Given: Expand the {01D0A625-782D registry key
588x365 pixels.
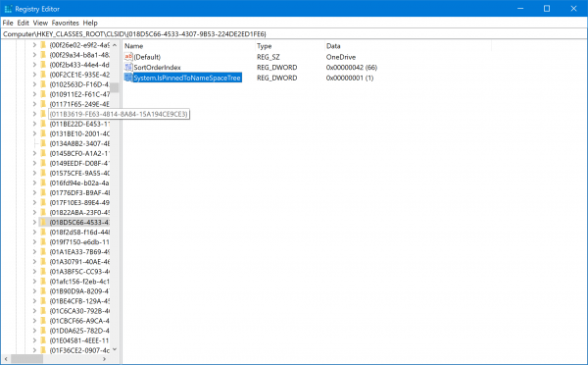Looking at the screenshot, I should click(x=34, y=331).
